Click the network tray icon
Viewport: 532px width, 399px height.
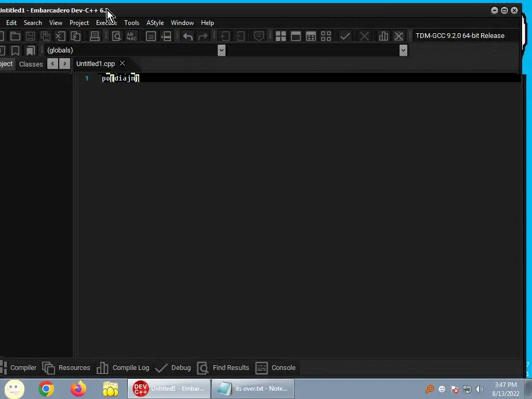pos(467,389)
